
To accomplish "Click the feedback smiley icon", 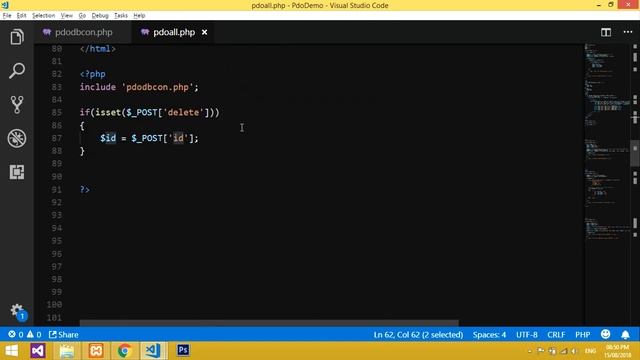I will point(605,335).
